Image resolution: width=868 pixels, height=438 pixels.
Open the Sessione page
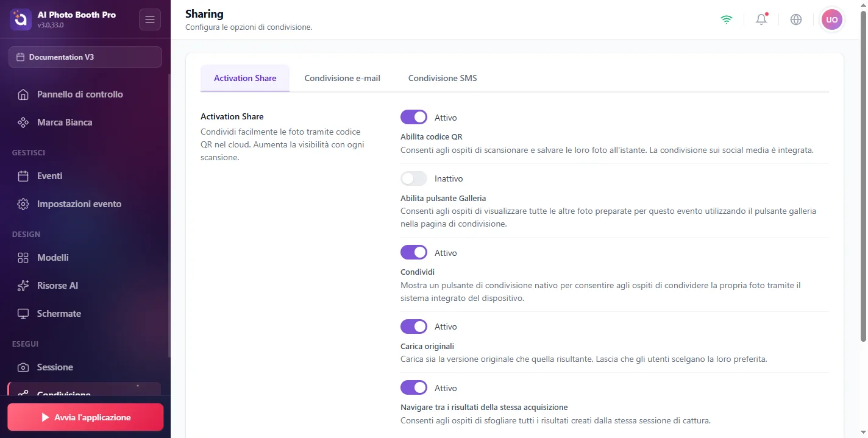(x=84, y=367)
